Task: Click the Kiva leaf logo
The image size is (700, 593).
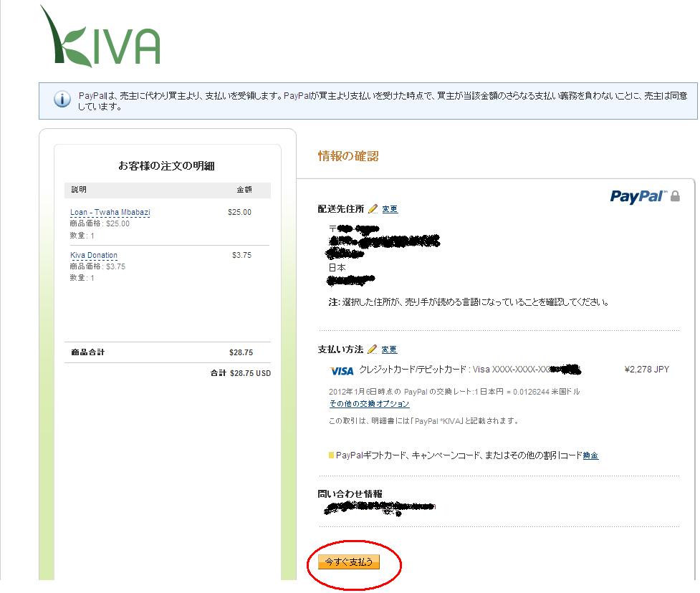Action: click(100, 37)
